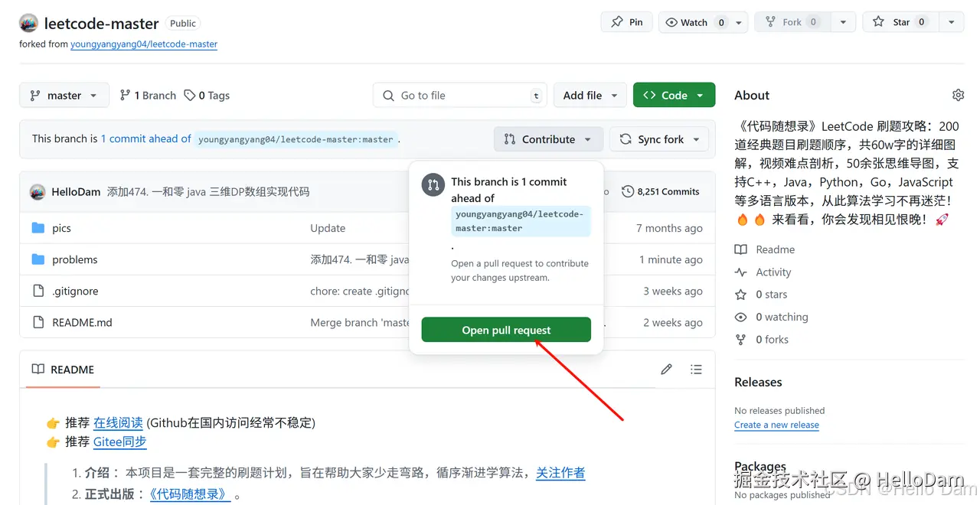Open Watch notification options dropdown arrow
Image resolution: width=980 pixels, height=505 pixels.
[739, 22]
